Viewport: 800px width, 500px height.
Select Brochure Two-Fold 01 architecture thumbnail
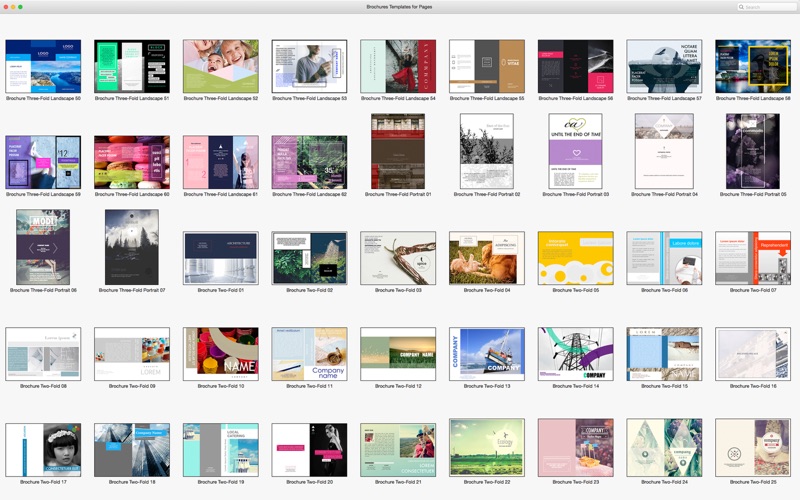pos(220,258)
